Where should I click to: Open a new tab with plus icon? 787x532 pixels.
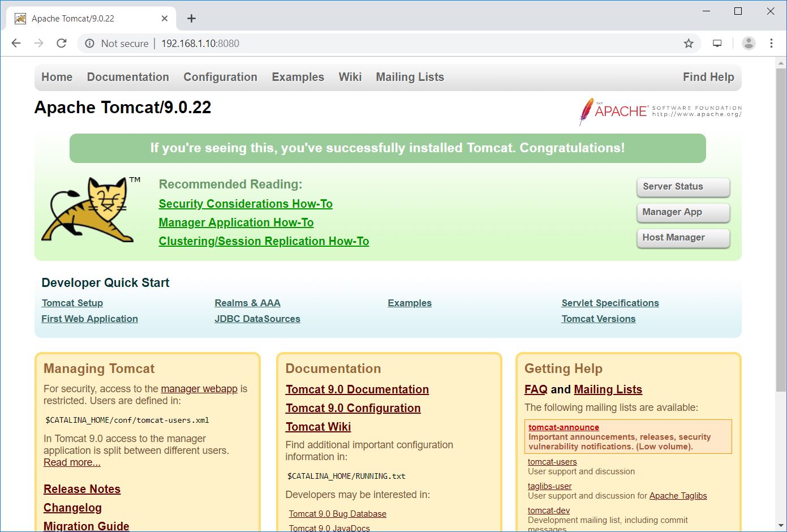191,19
